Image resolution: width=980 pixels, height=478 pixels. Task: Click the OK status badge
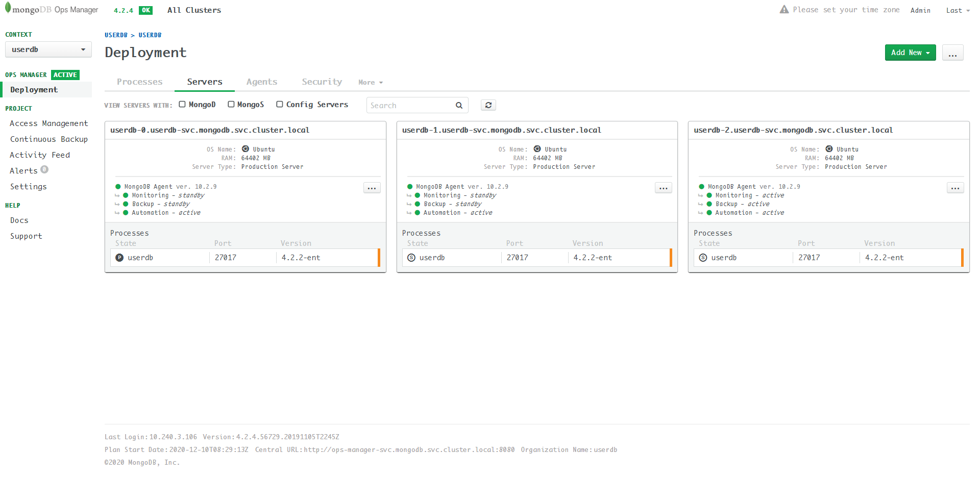[x=146, y=10]
